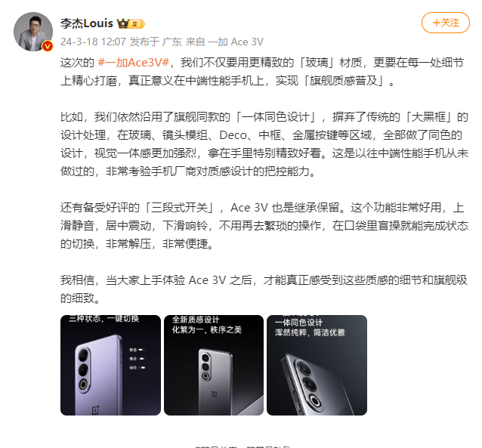Click the paragraph beginning 比如，我们依然沿用
Viewport: 482px width, 448px height.
click(x=264, y=144)
